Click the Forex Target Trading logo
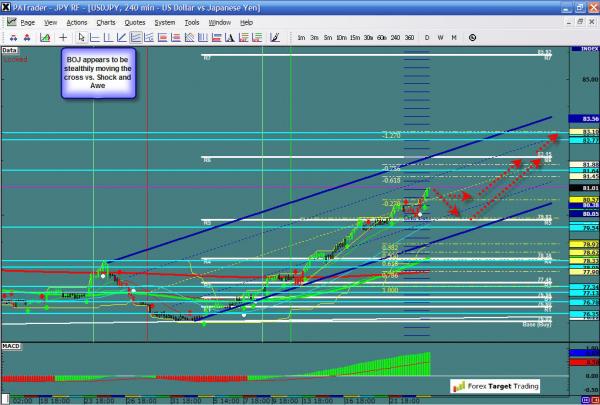 tap(495, 386)
